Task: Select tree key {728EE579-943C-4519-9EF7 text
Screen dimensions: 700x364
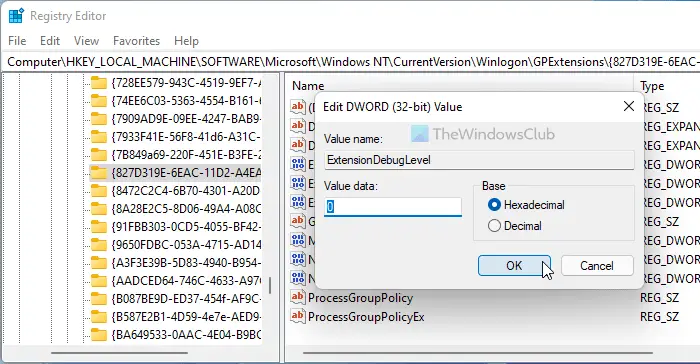Action: tap(187, 83)
